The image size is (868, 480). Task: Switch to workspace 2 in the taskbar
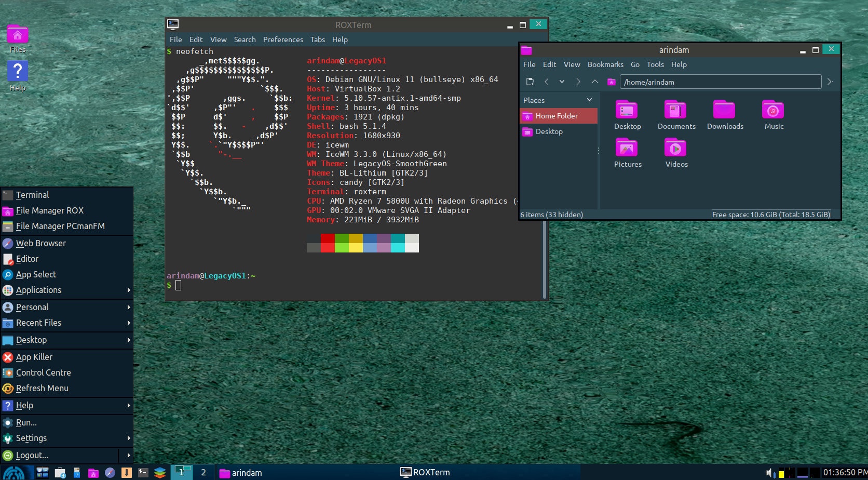click(x=204, y=472)
